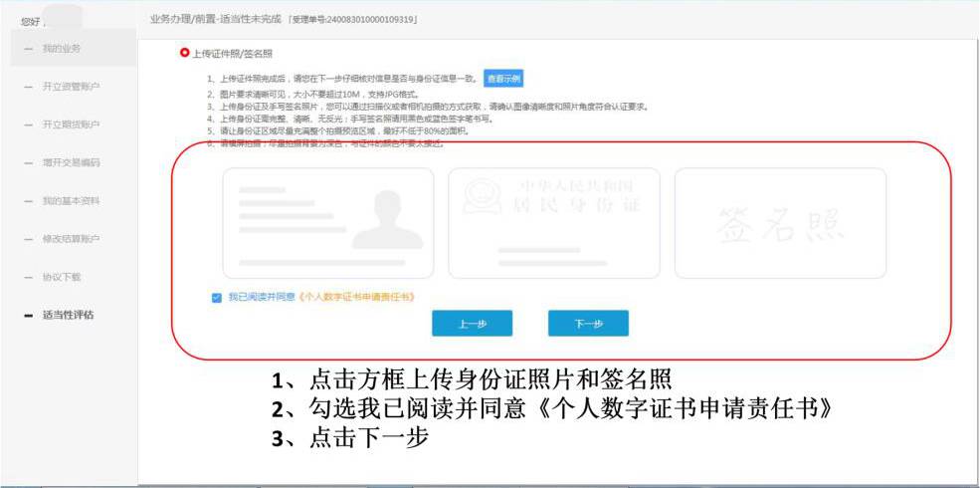Tick the 我已阅读并同意 checkbox
The width and height of the screenshot is (980, 488).
click(x=217, y=297)
